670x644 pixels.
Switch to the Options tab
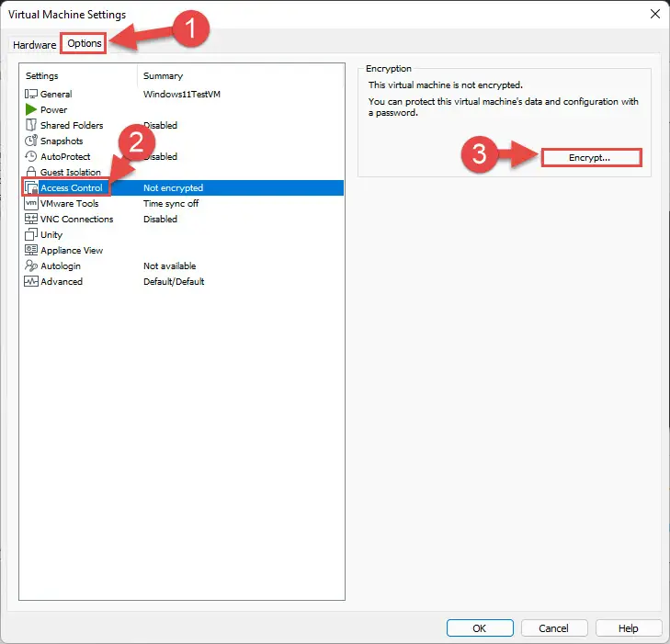click(85, 43)
